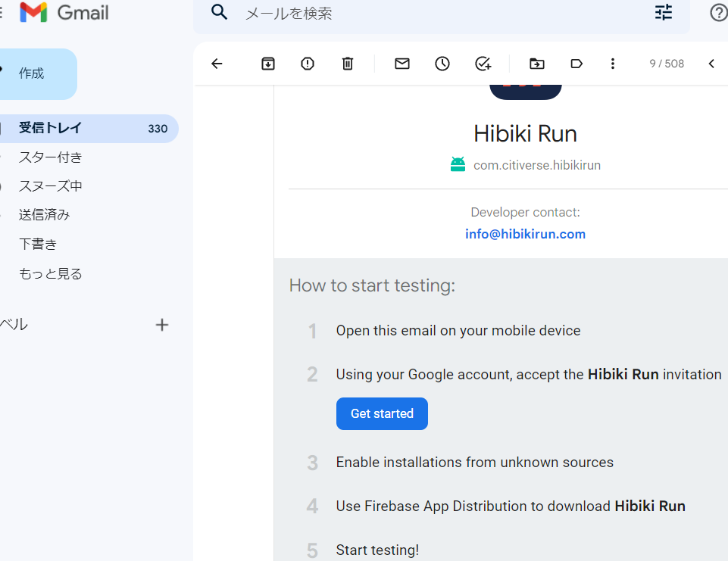
Task: Open the 送信済み sent folder
Action: [x=44, y=215]
